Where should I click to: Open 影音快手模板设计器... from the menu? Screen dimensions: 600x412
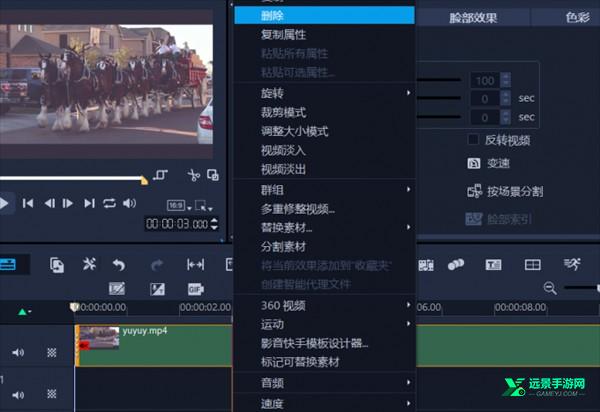(324, 343)
